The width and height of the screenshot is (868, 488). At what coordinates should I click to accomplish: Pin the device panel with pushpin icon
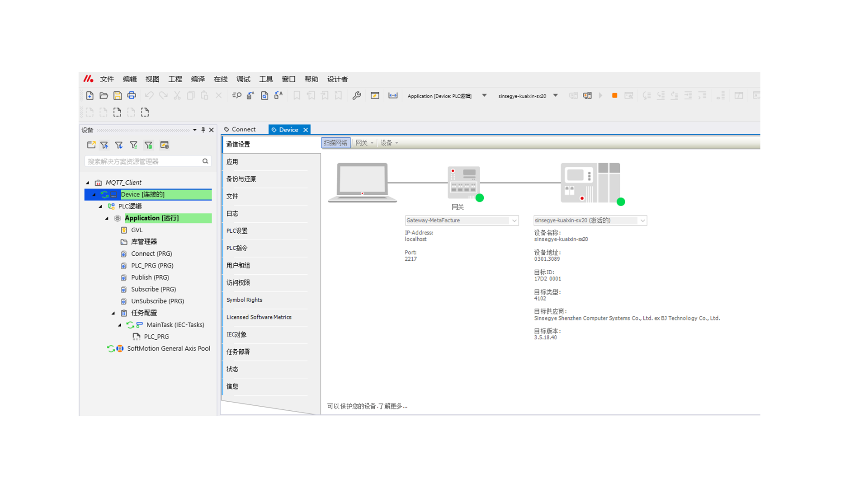coord(203,130)
